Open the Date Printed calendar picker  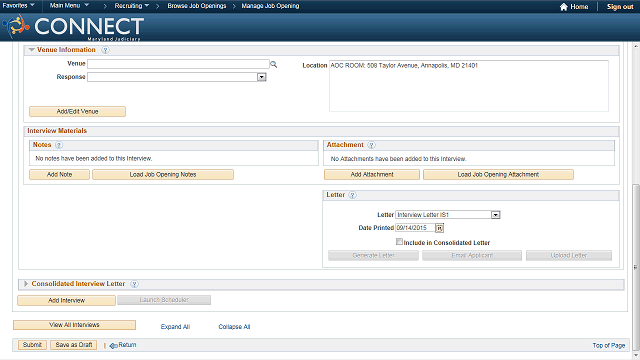[440, 228]
